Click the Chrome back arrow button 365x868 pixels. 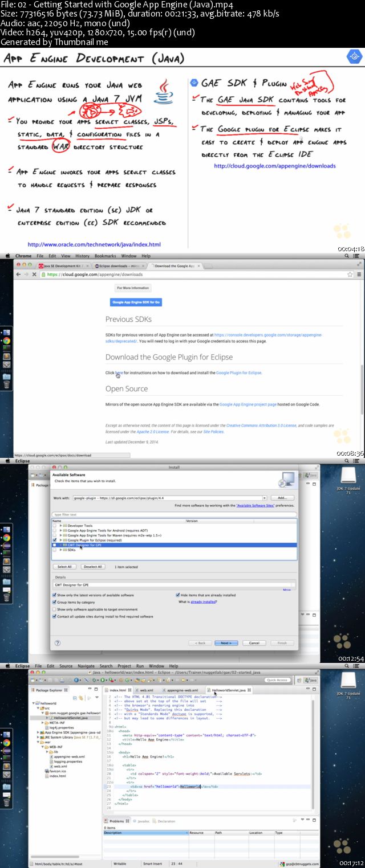(18, 275)
